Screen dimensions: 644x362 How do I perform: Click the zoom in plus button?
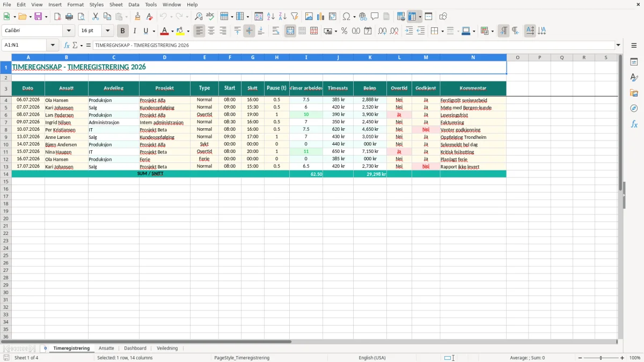click(623, 358)
